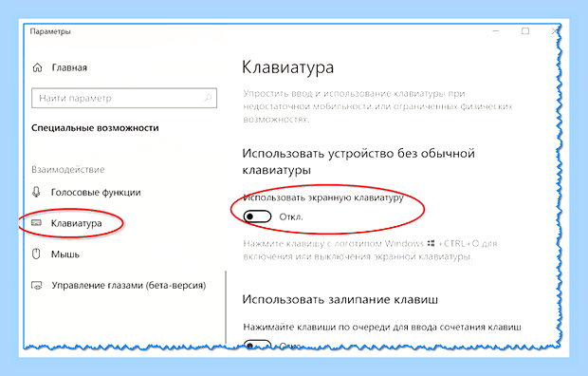588x376 pixels.
Task: Click the Найти параметр search field
Action: [x=124, y=98]
